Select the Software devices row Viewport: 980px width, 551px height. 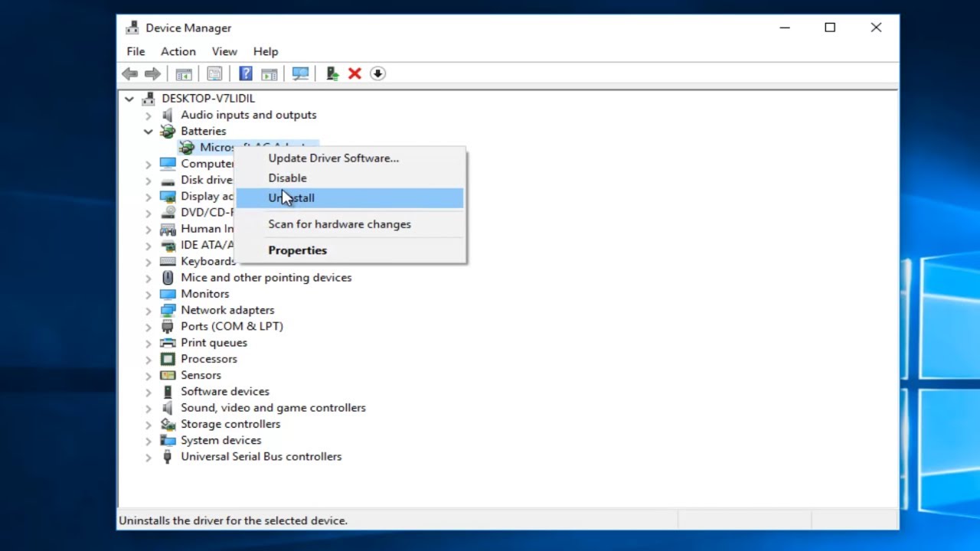[x=225, y=392]
